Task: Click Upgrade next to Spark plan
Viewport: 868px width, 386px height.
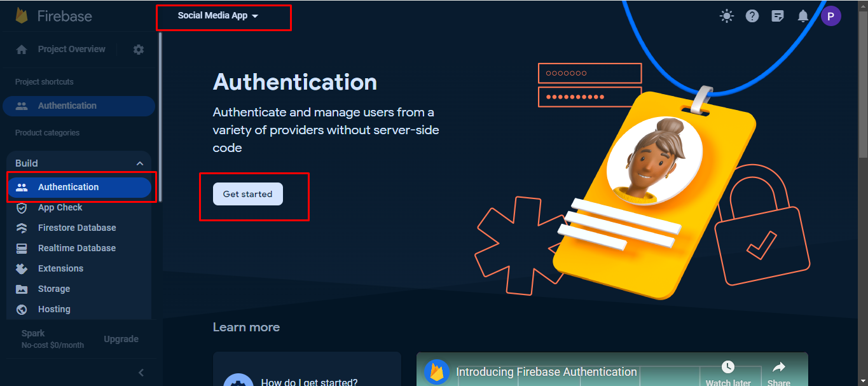Action: point(121,339)
